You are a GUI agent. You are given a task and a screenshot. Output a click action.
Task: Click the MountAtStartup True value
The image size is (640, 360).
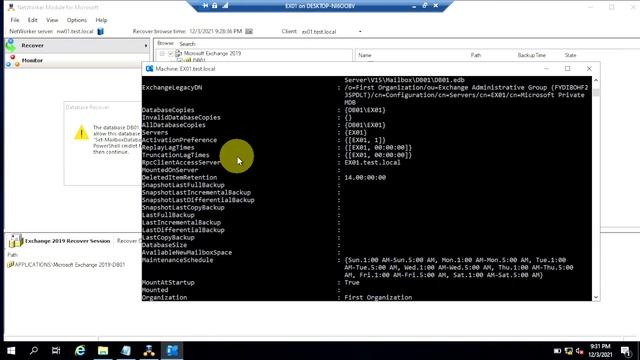pos(352,282)
